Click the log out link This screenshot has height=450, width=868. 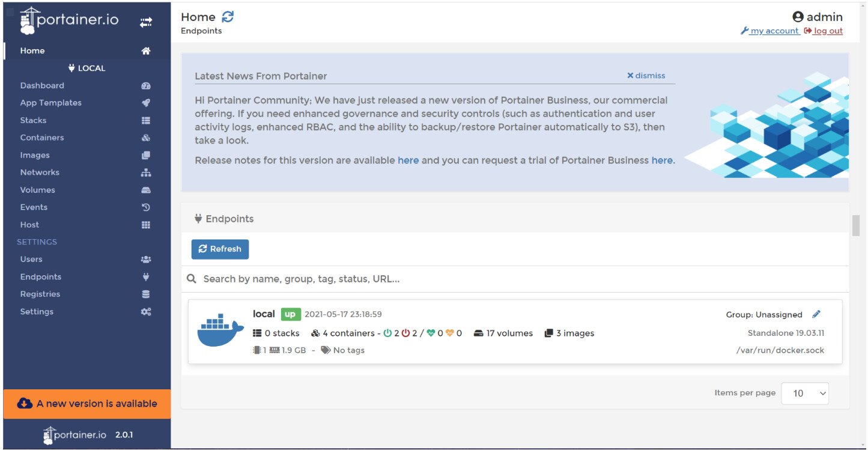tap(824, 31)
